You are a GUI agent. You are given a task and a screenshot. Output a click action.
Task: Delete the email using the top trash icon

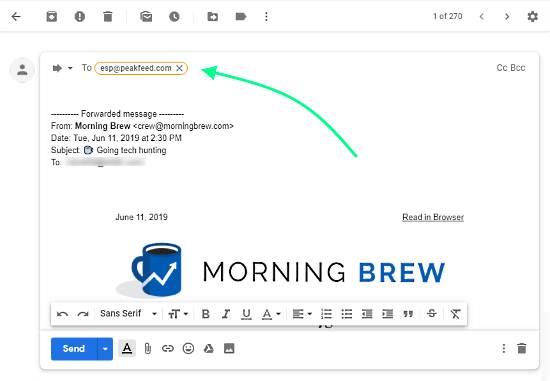pos(108,16)
